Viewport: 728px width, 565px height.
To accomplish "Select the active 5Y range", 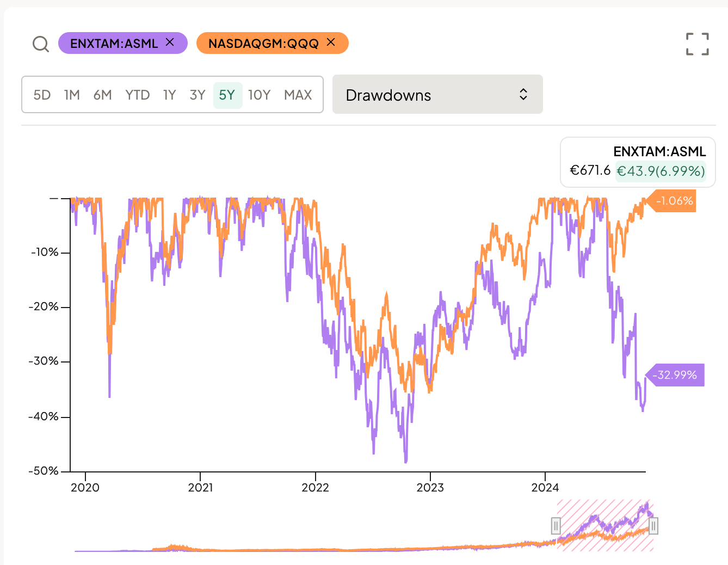I will [227, 95].
